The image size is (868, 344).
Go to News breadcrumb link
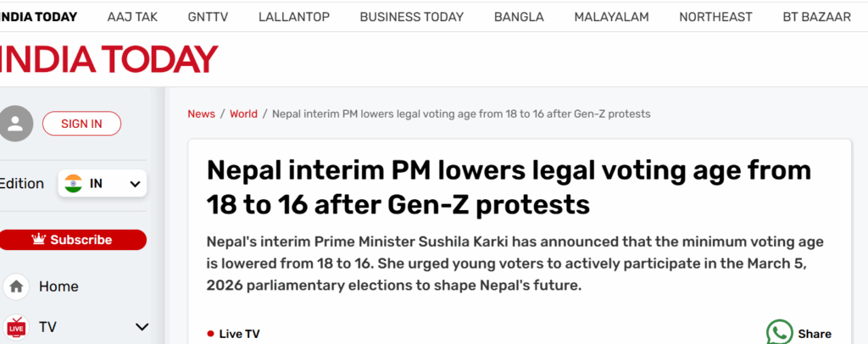[201, 114]
